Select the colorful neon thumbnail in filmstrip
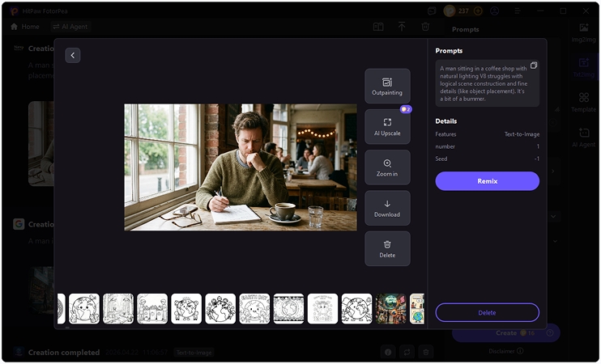 (x=390, y=308)
